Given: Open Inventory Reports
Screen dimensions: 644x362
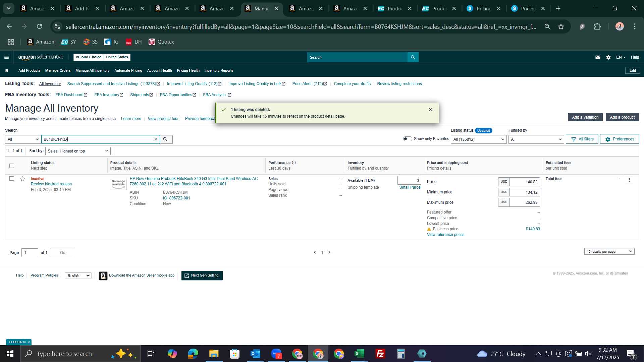Looking at the screenshot, I should 219,70.
